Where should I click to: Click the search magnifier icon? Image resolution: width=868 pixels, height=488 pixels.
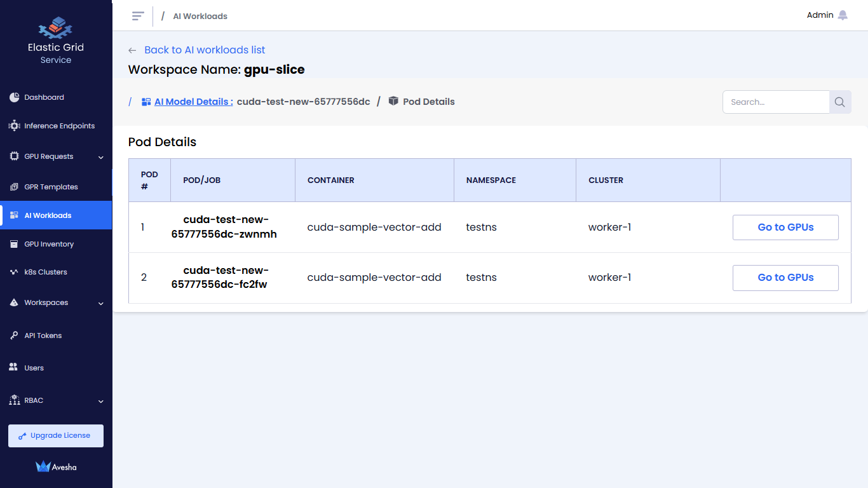tap(839, 102)
